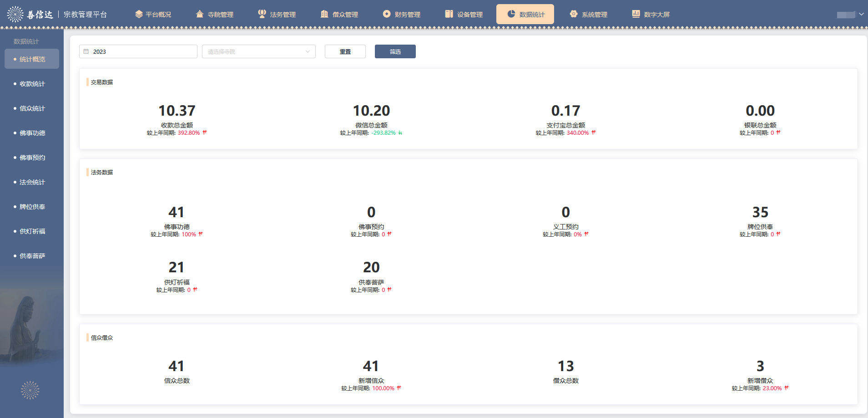Open 收款统计 in the sidebar
Image resolution: width=868 pixels, height=418 pixels.
32,84
